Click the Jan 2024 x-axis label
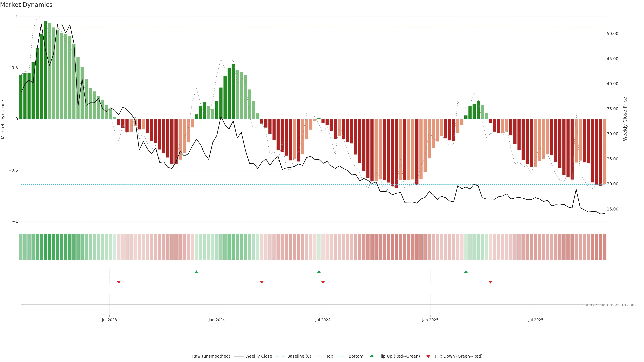This screenshot has height=362, width=644. click(x=217, y=320)
